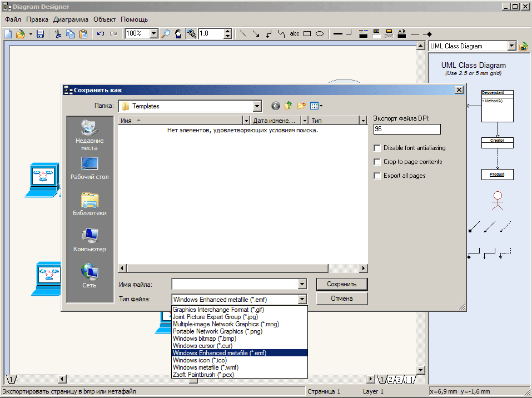532x398 pixels.
Task: Select the Hand pan tool
Action: 178,34
